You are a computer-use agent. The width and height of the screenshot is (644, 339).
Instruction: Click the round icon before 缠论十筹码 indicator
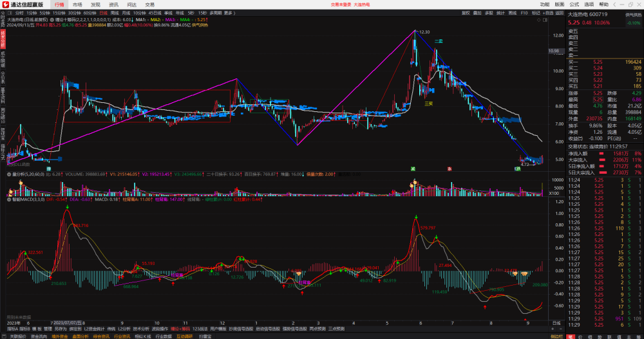(52, 20)
